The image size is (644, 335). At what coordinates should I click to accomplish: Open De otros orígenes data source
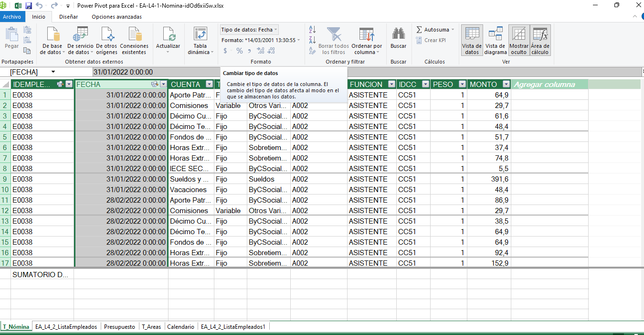pyautogui.click(x=106, y=35)
